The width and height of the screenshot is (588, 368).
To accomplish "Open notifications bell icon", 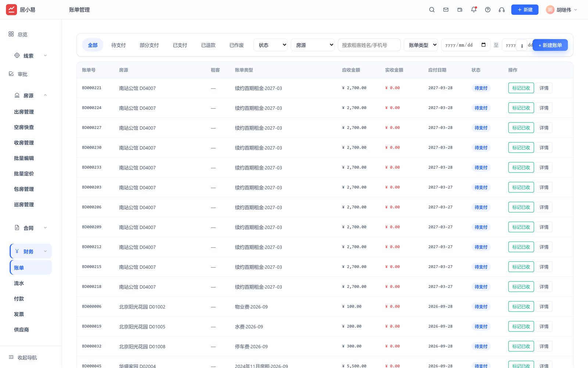I will [x=474, y=10].
